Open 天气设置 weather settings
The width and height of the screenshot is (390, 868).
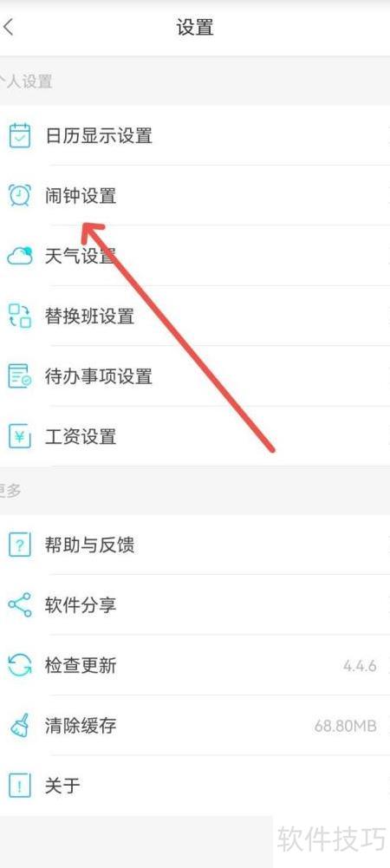coord(195,256)
